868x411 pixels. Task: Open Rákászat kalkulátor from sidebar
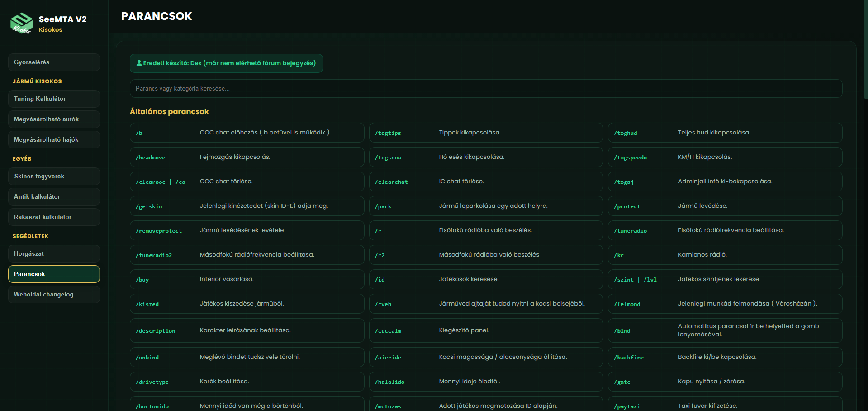[54, 217]
